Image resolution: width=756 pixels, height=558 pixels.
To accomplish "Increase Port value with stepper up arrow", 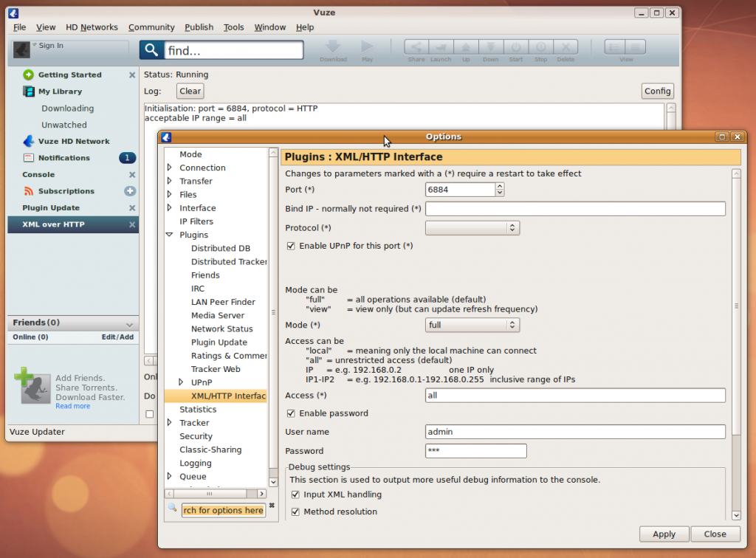I will click(x=500, y=187).
